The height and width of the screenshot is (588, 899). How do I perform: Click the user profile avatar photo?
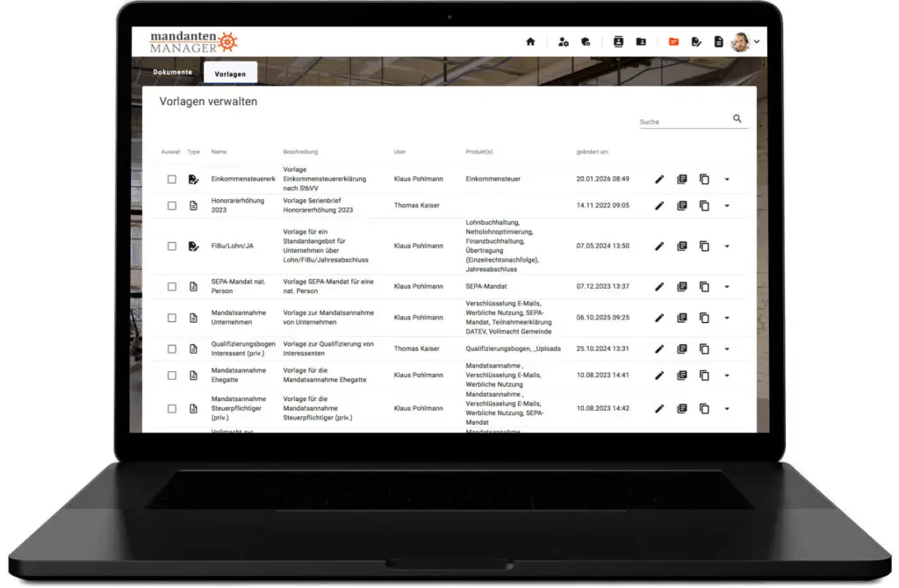click(740, 42)
